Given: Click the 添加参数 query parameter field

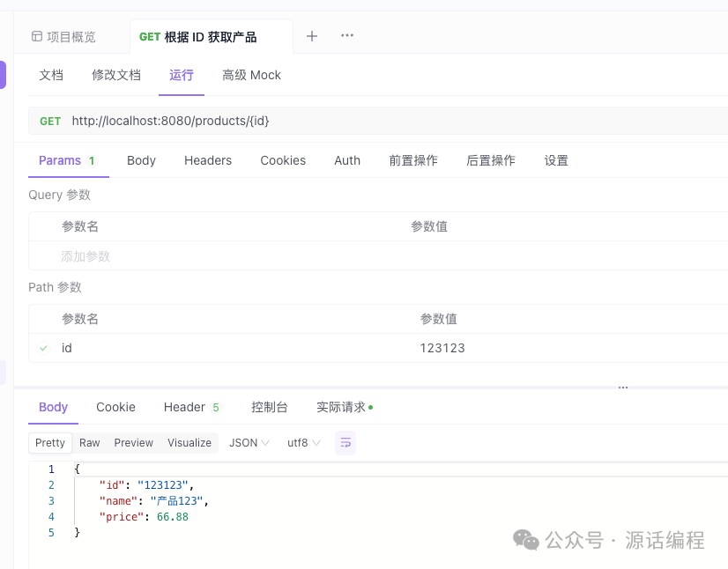Looking at the screenshot, I should point(85,256).
